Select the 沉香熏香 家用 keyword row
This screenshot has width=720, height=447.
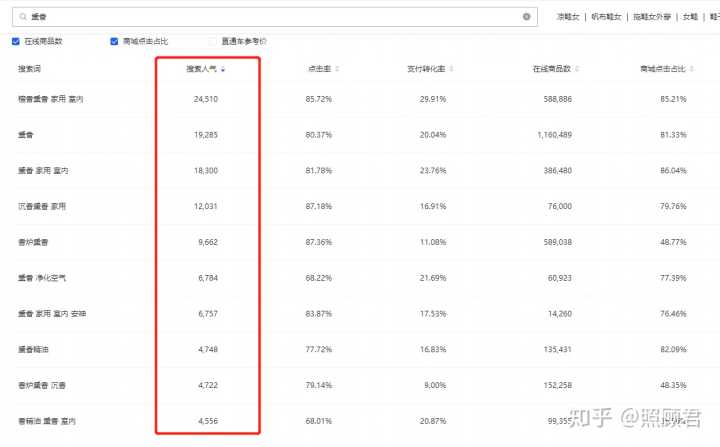point(41,207)
